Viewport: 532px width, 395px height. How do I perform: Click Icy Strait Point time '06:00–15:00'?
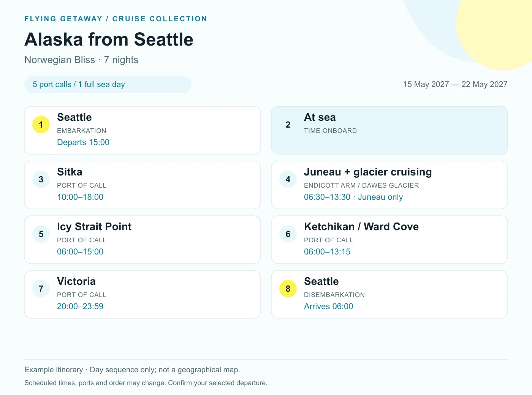click(80, 252)
